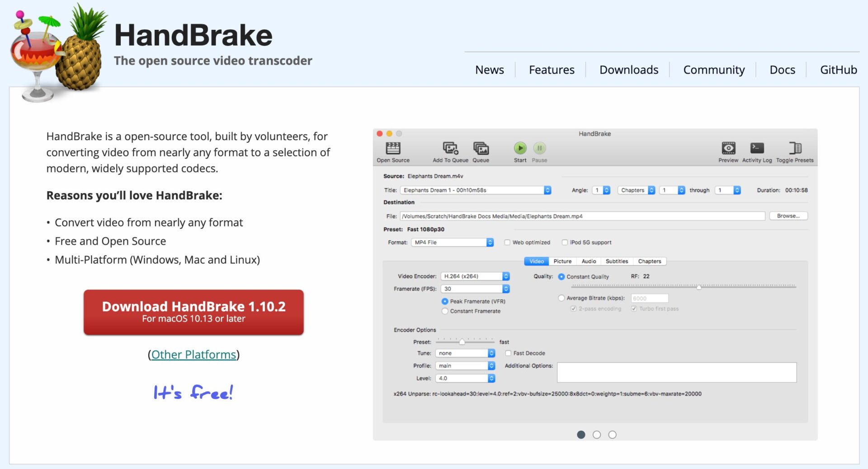Screen dimensions: 868x469
Task: Follow the Other Platforms link
Action: tap(193, 355)
